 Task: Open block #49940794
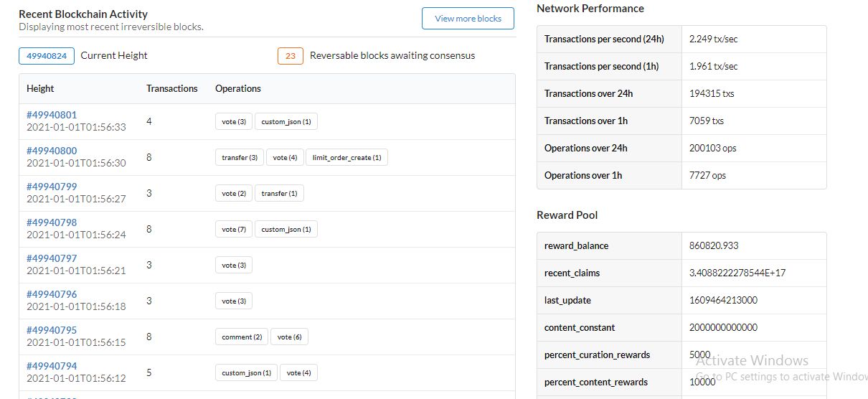[x=52, y=366]
